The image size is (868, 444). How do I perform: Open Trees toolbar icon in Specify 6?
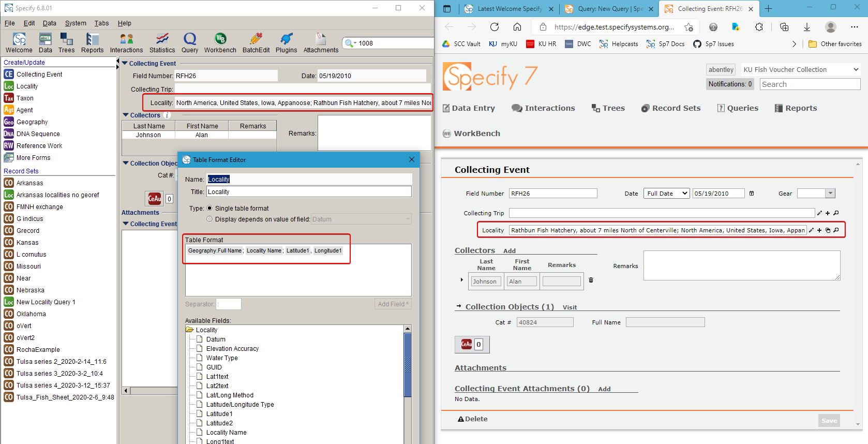[x=66, y=42]
